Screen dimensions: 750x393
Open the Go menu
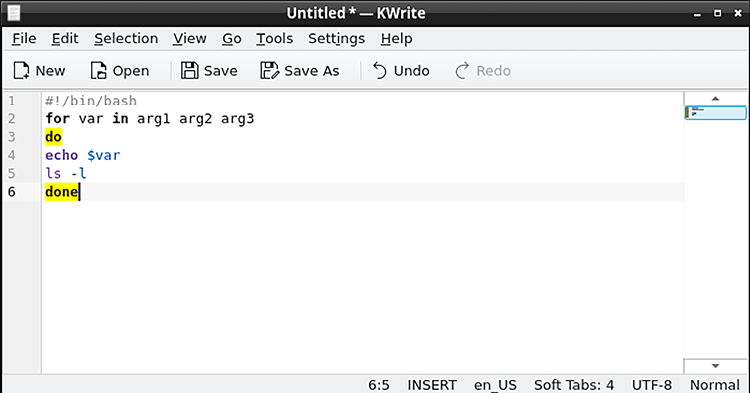coord(232,38)
